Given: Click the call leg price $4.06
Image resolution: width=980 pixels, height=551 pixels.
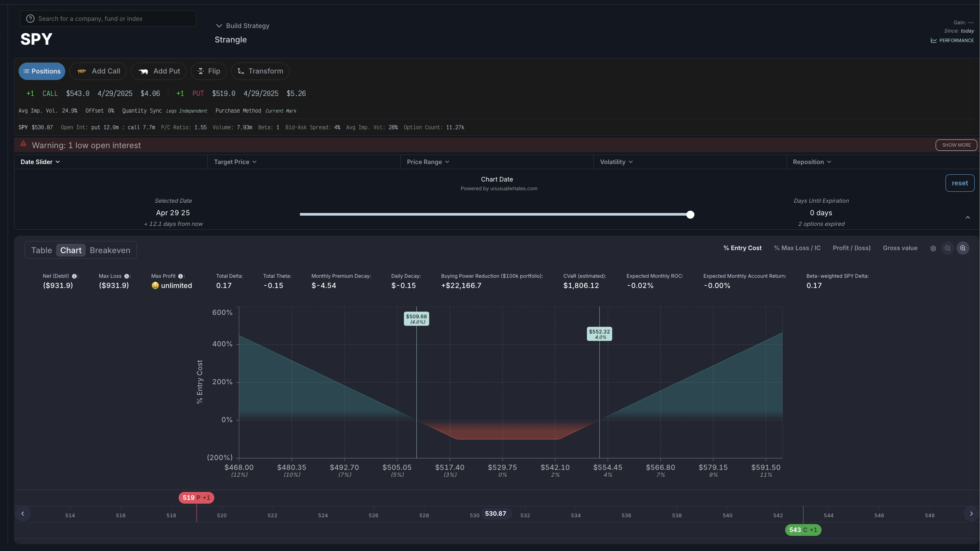Looking at the screenshot, I should 150,94.
